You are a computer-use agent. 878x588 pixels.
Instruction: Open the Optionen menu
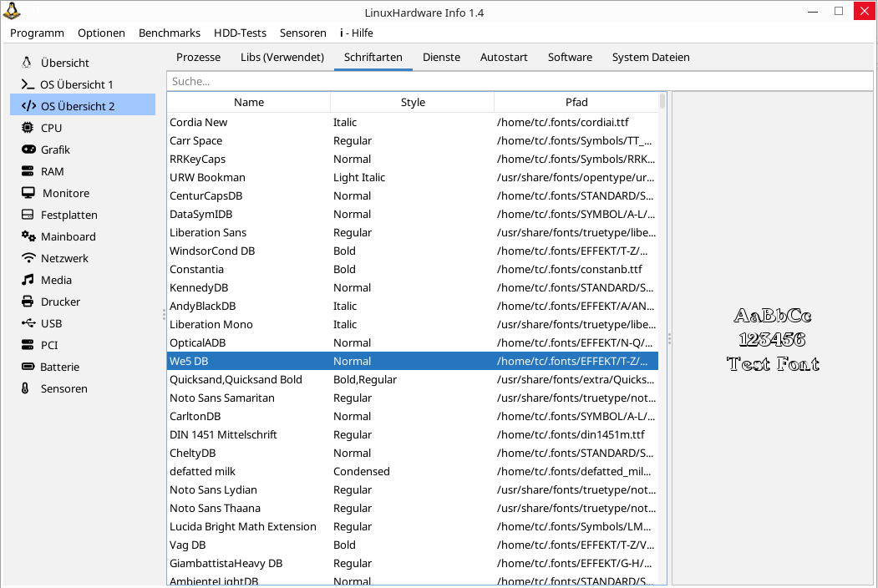coord(101,33)
